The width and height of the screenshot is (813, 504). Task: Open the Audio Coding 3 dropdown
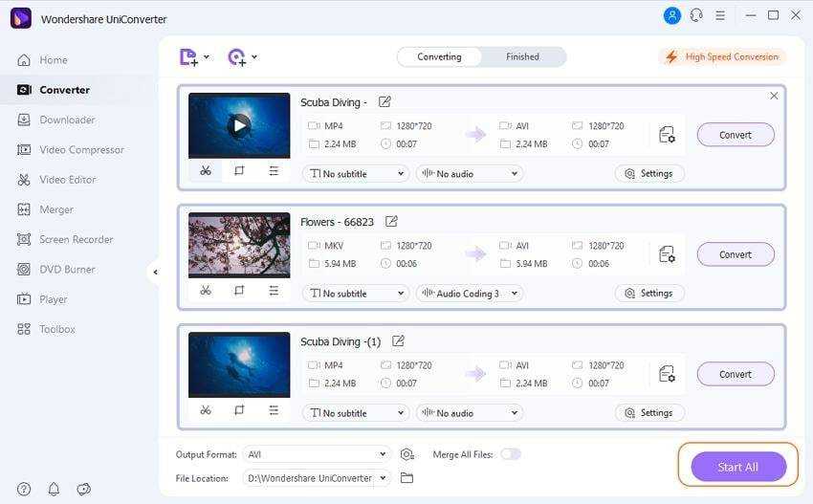point(469,294)
